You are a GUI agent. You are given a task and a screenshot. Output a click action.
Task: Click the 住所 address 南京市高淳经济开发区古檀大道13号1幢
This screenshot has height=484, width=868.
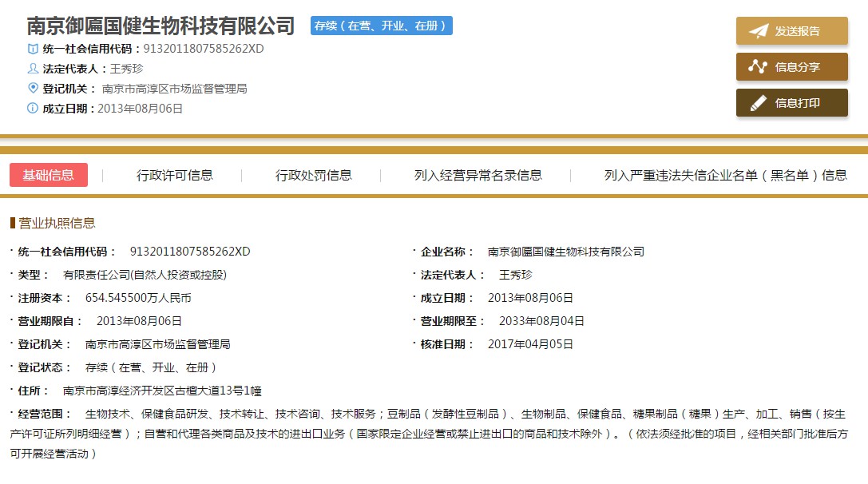point(162,391)
